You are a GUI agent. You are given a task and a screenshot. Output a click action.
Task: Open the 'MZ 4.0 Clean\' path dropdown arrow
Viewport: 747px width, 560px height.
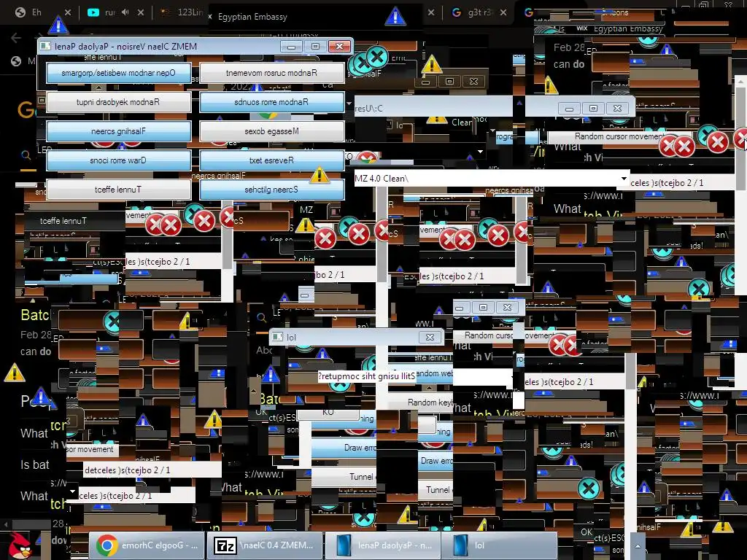click(624, 179)
